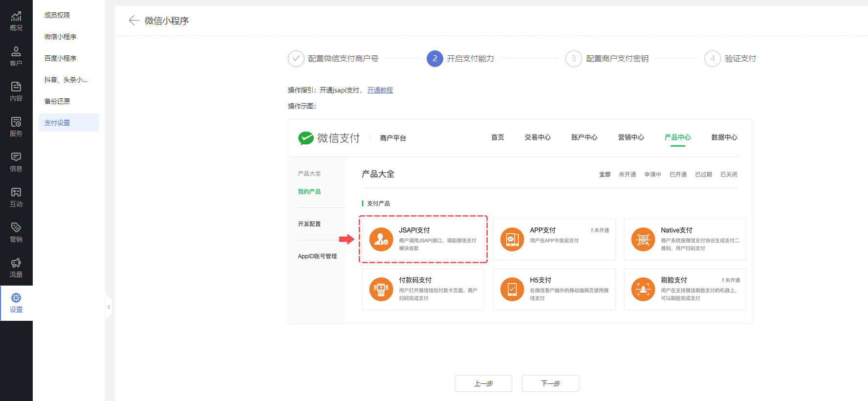Open 支付设置 menu entry
This screenshot has width=868, height=401.
pos(57,123)
